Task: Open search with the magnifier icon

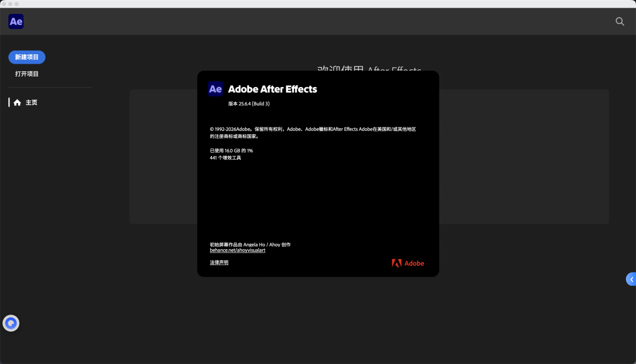Action: click(x=620, y=21)
